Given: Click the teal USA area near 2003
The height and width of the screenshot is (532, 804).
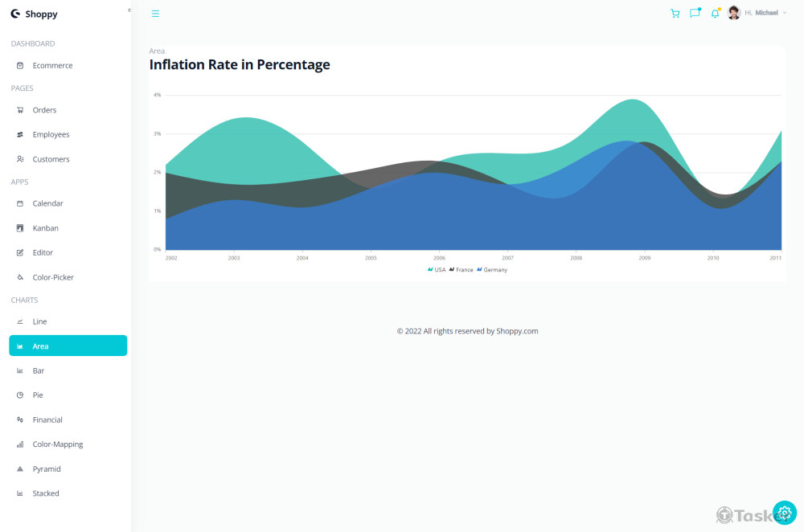Looking at the screenshot, I should point(241,149).
